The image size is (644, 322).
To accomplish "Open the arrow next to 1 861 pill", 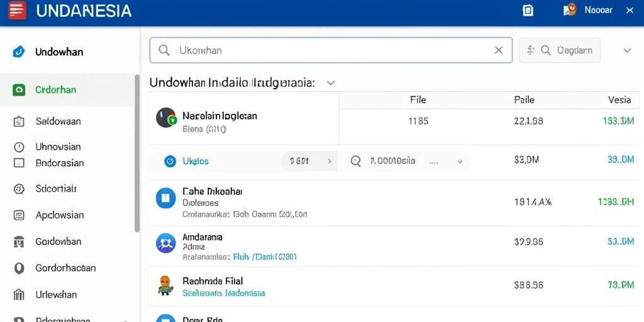I will coord(330,162).
